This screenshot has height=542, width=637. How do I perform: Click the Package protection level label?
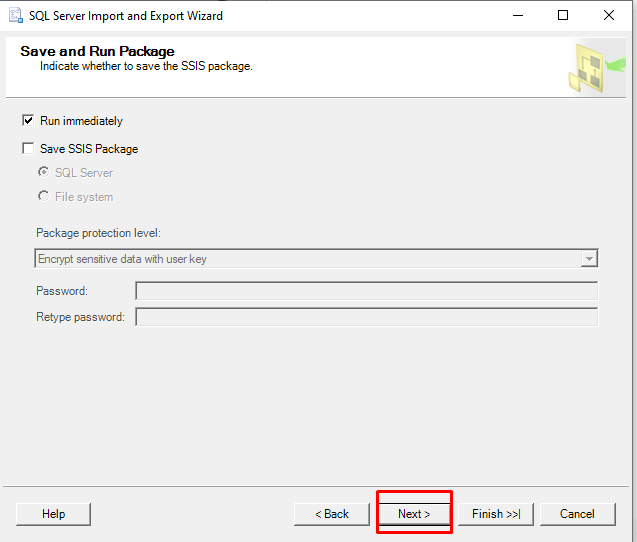pyautogui.click(x=98, y=233)
